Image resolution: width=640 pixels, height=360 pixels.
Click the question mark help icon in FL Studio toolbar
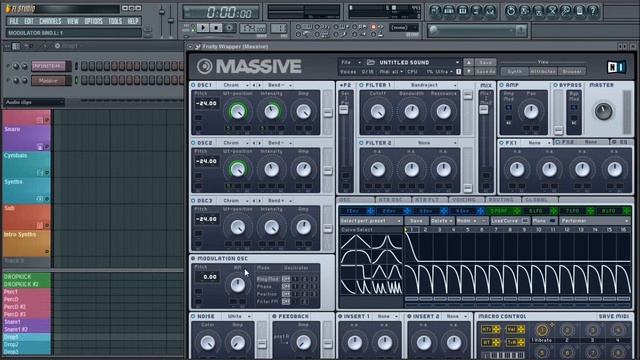[593, 11]
